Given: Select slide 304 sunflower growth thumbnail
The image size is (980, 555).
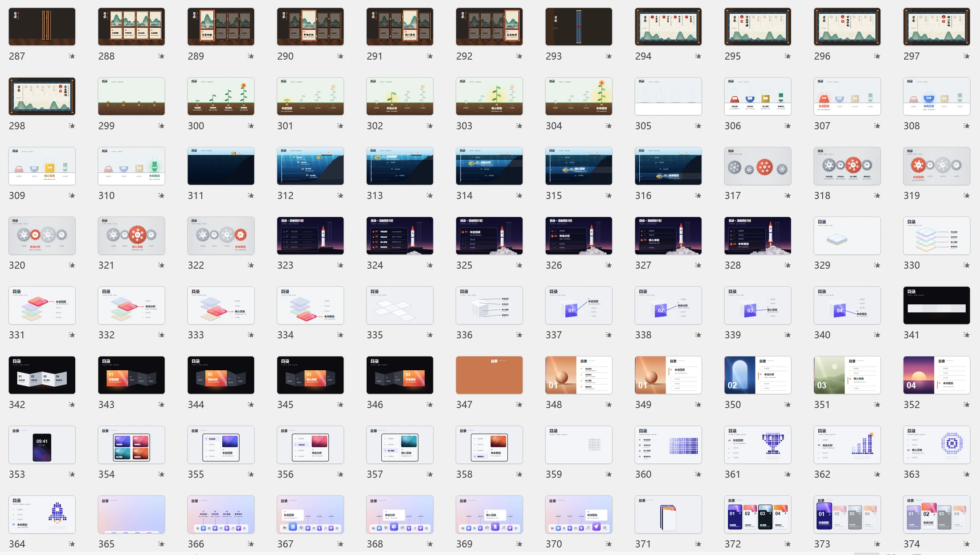Looking at the screenshot, I should (579, 96).
